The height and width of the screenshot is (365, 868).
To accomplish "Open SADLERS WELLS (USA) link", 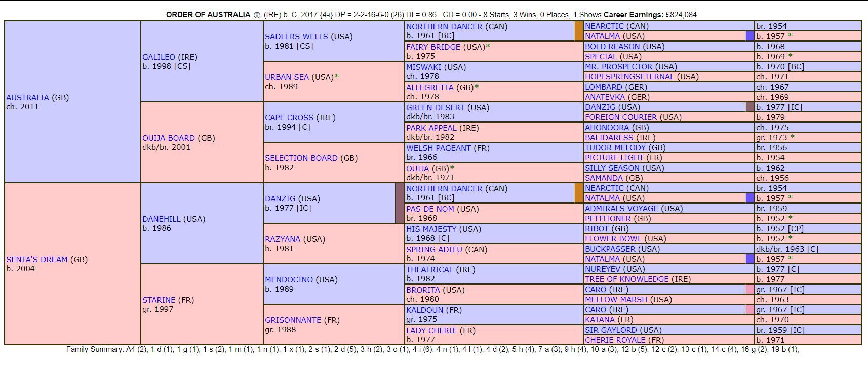I will 296,36.
